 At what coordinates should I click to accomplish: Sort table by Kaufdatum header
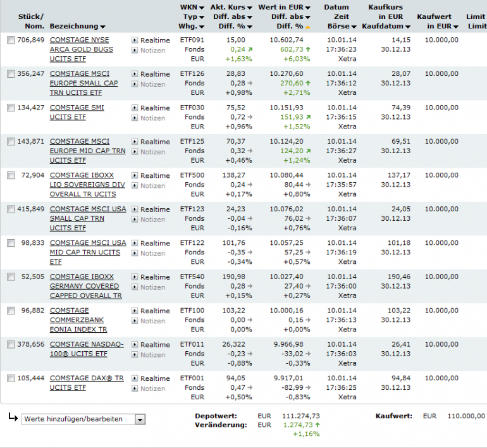(386, 27)
